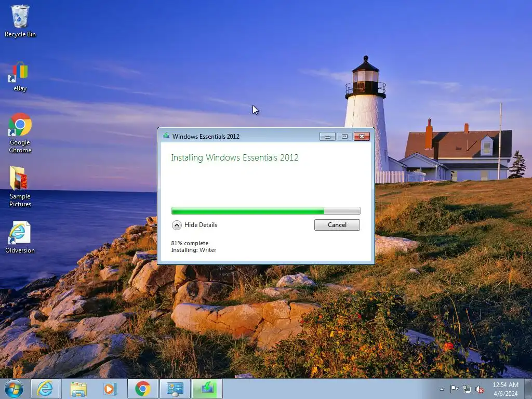
Task: Open Action Center flag icon in tray
Action: [454, 389]
